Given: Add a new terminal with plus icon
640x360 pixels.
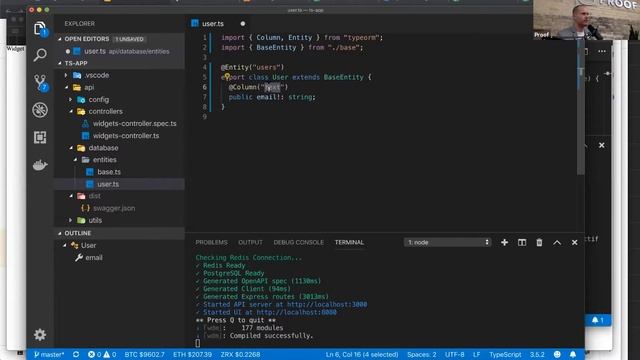Looking at the screenshot, I should pos(504,242).
